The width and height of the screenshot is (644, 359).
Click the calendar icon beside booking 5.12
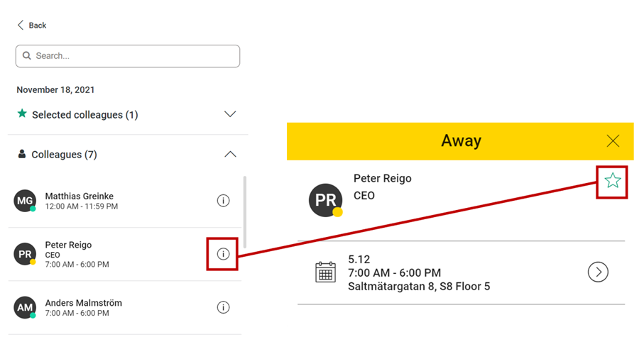click(325, 272)
